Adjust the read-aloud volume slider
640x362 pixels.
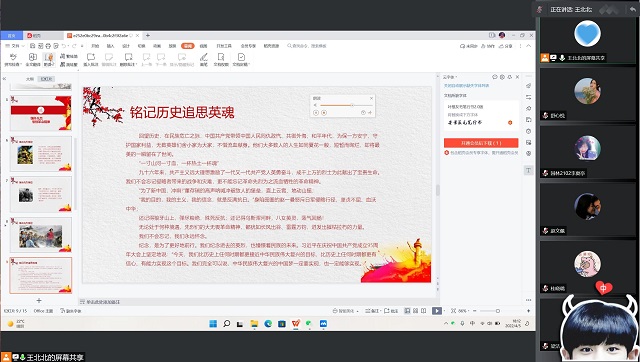coord(347,105)
